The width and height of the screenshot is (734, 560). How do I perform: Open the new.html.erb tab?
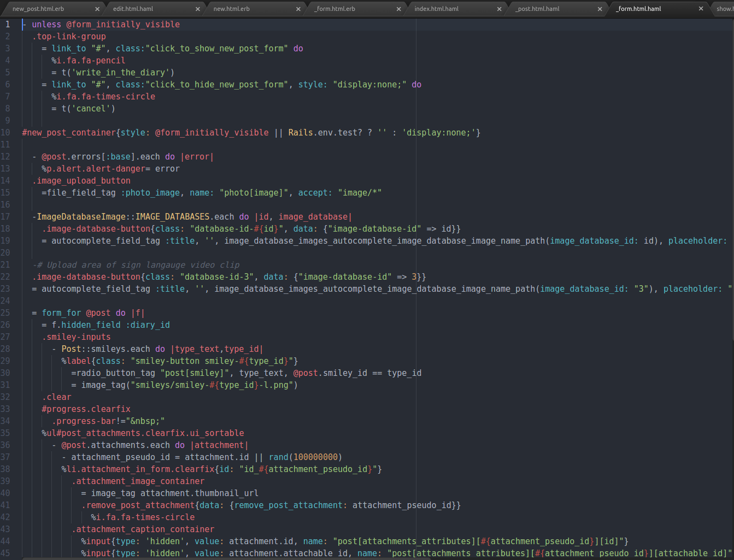231,9
